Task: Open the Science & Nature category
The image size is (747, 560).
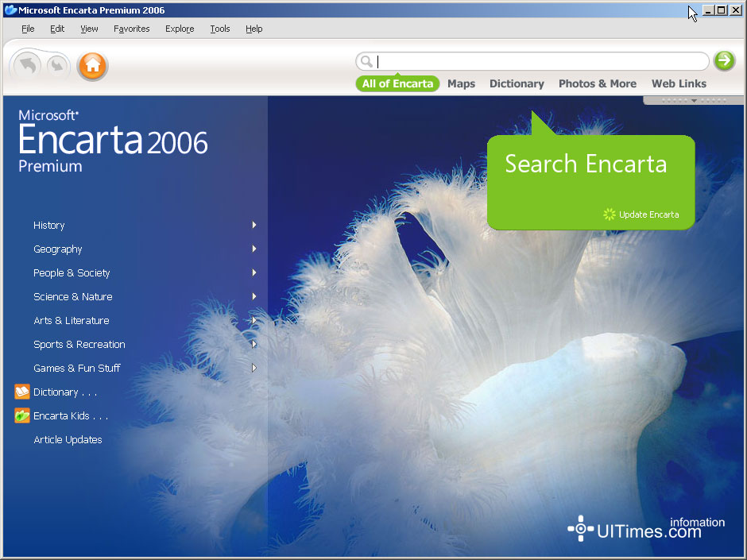Action: tap(73, 296)
